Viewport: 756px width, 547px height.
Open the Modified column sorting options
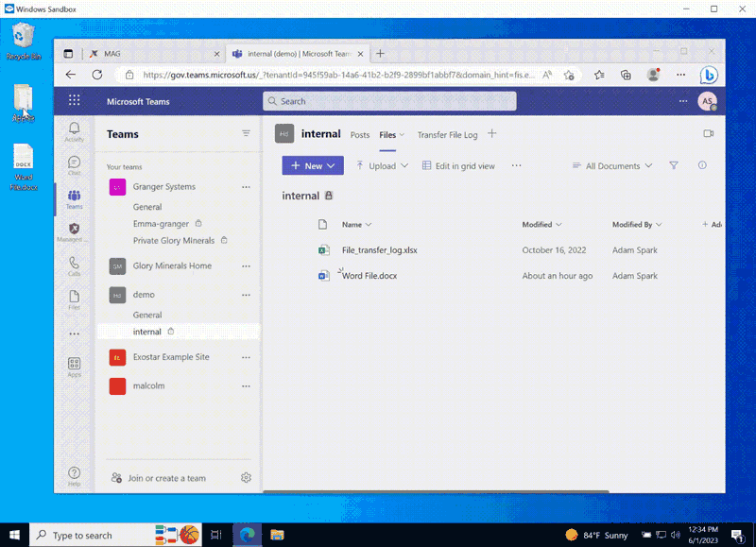pos(541,224)
